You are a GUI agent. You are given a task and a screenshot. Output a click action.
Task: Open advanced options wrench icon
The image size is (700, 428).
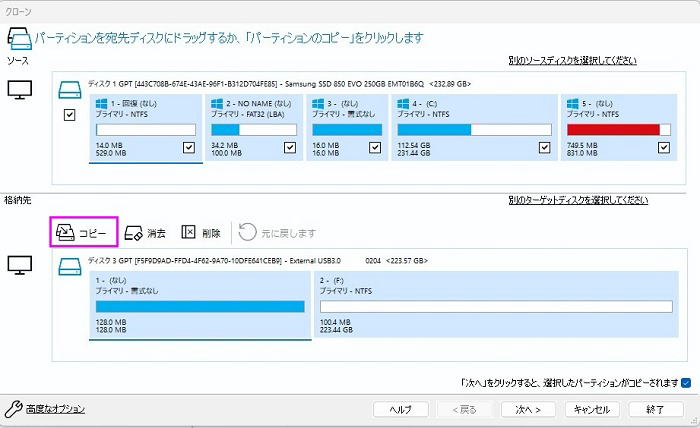click(x=14, y=409)
